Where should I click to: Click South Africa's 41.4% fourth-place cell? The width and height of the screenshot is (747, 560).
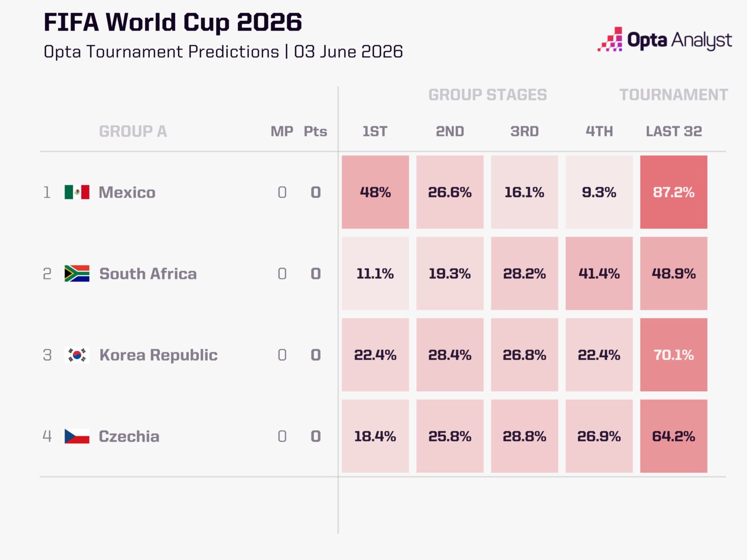coord(599,274)
